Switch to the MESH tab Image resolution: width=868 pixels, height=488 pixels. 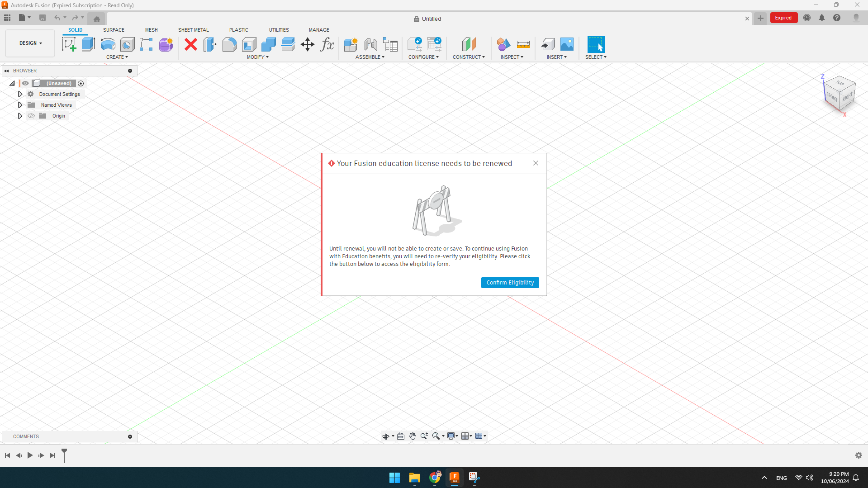coord(152,30)
